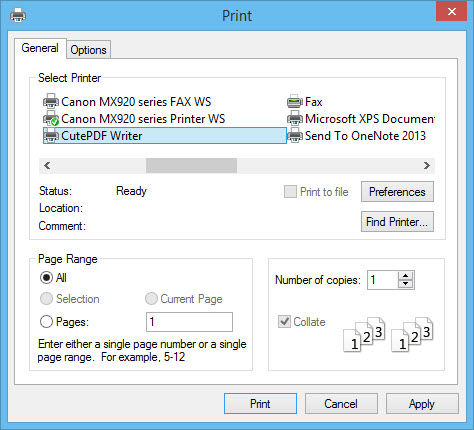Click the Print button

260,404
